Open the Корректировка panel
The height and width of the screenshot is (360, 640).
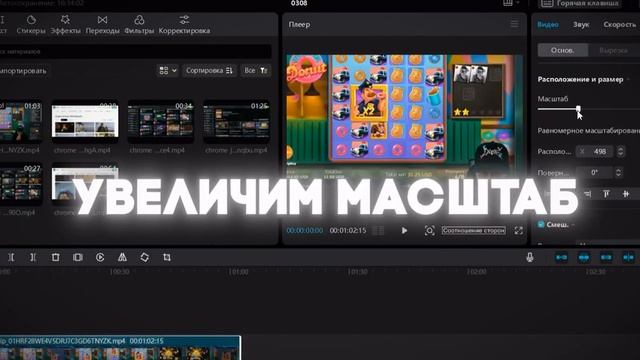(x=184, y=24)
